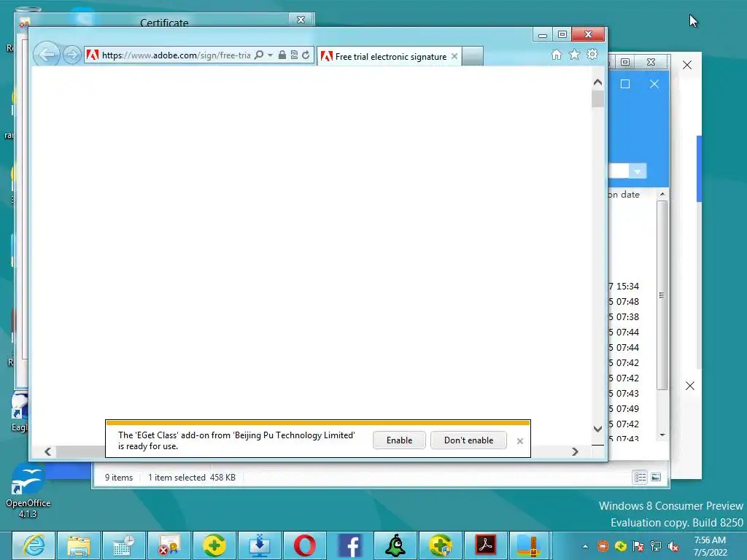
Task: Open the taskbar clock showing 7:56 AM
Action: coord(710,546)
